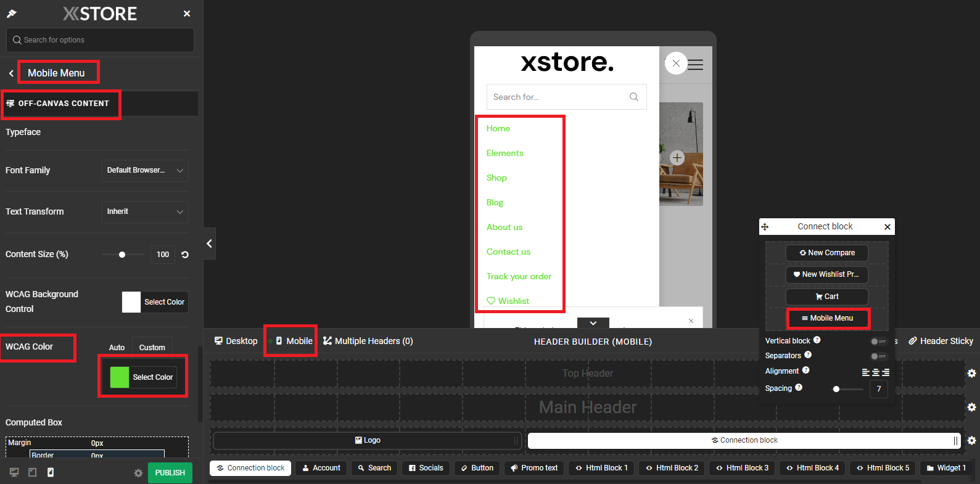The image size is (980, 484).
Task: Open the Elements menu link
Action: point(504,153)
